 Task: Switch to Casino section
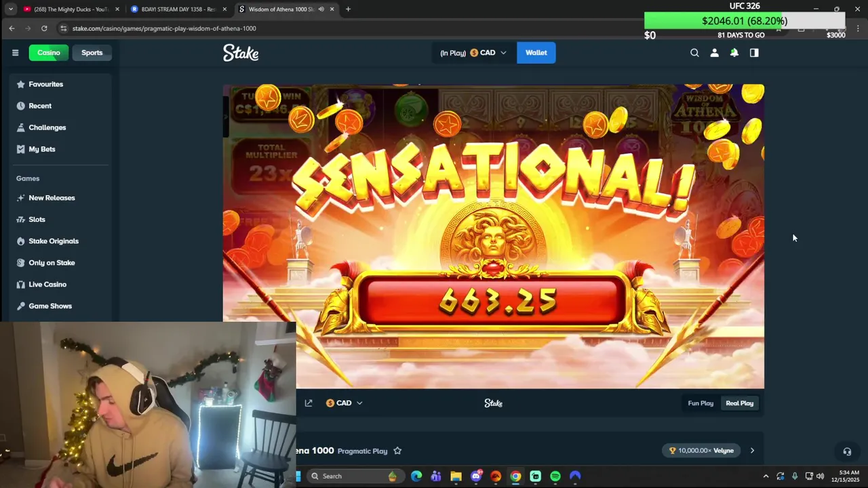tap(49, 53)
